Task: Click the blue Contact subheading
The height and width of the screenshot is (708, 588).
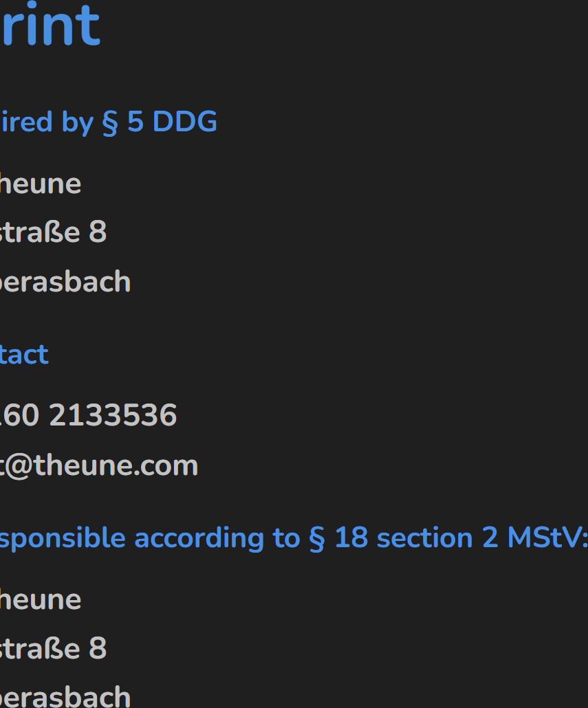Action: pos(24,355)
